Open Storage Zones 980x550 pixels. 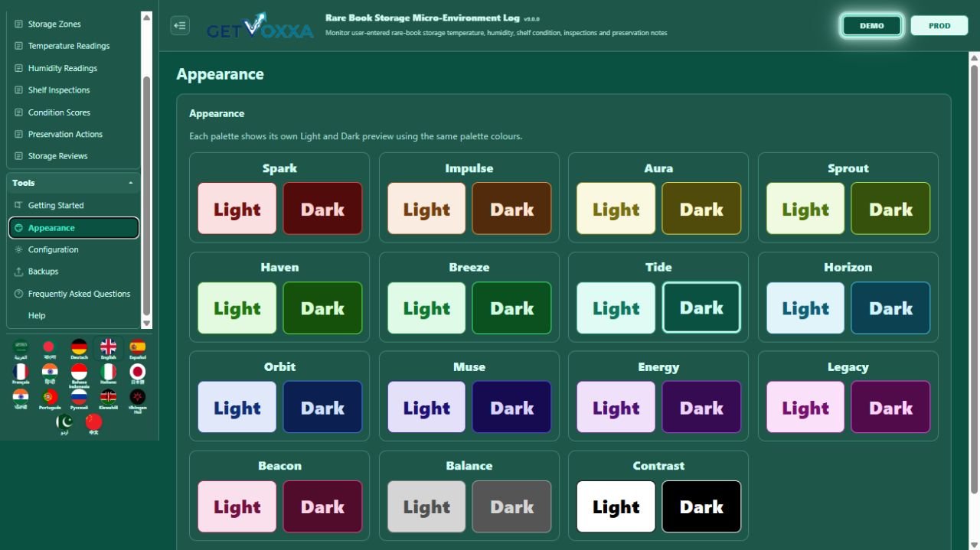tap(73, 24)
